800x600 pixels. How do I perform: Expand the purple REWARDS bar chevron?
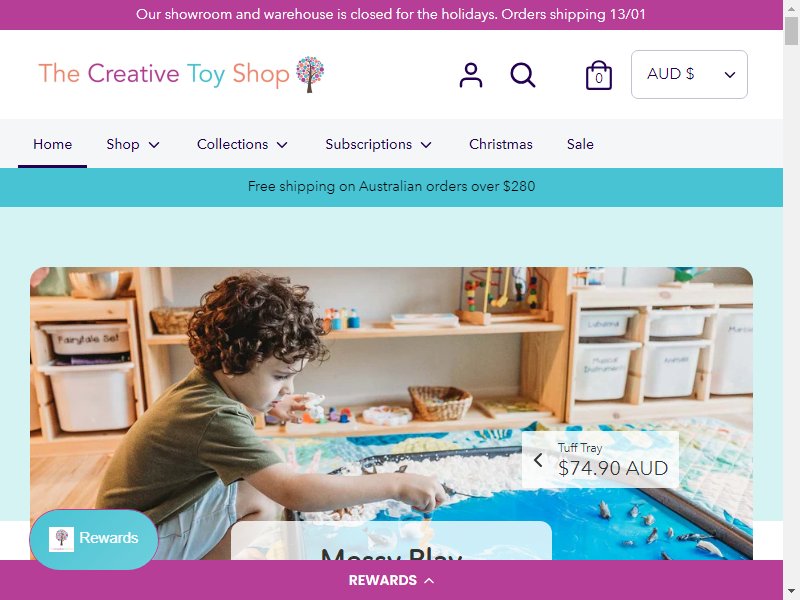430,580
